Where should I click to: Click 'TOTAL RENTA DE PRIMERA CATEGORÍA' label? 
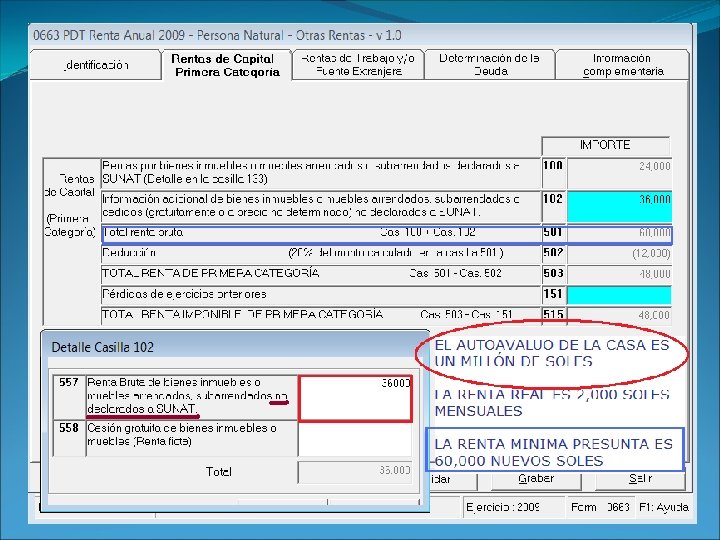click(211, 274)
